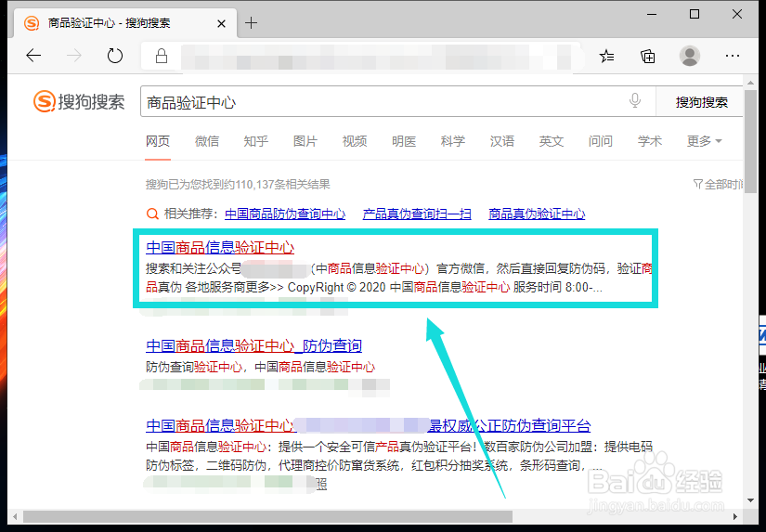Click the scroll right arrow
The image size is (766, 532).
point(735,516)
